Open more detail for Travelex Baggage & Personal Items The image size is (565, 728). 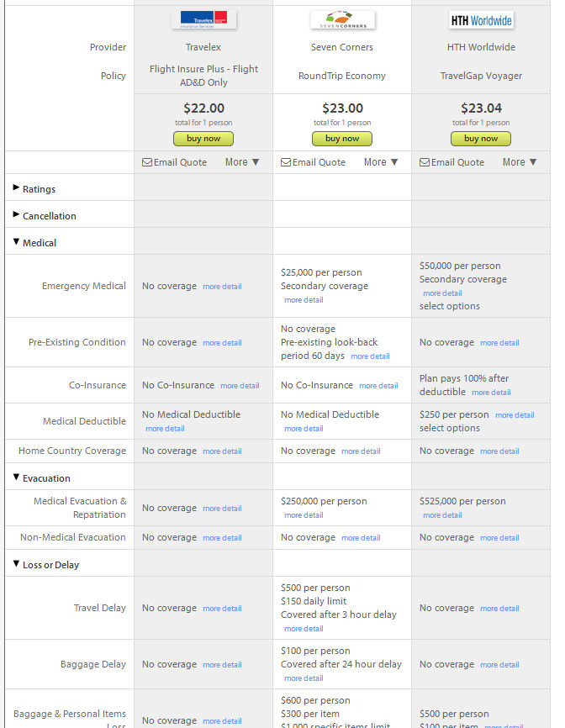tap(222, 721)
